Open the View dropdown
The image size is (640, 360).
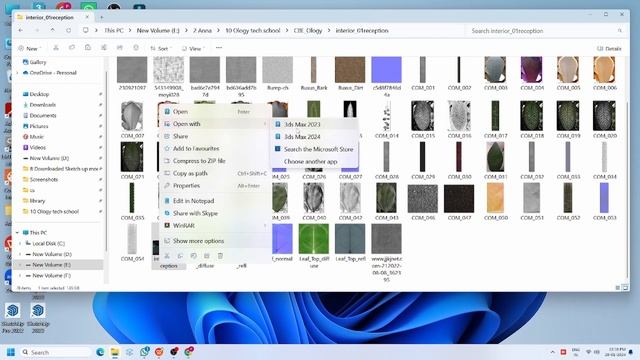(192, 48)
